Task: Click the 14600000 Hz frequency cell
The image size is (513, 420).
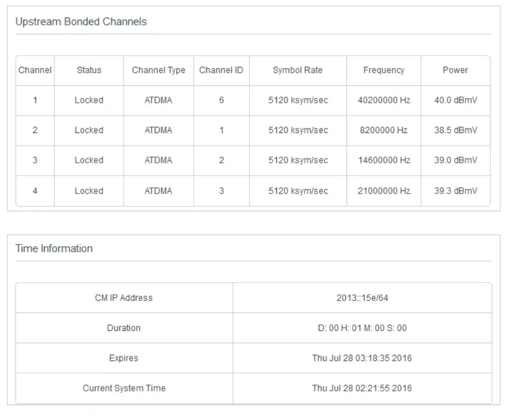Action: pyautogui.click(x=384, y=160)
